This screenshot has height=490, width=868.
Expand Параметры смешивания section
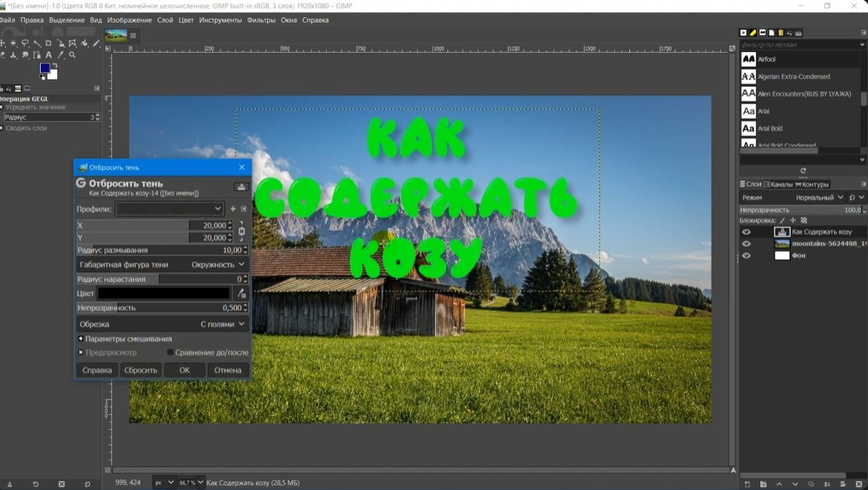click(81, 338)
